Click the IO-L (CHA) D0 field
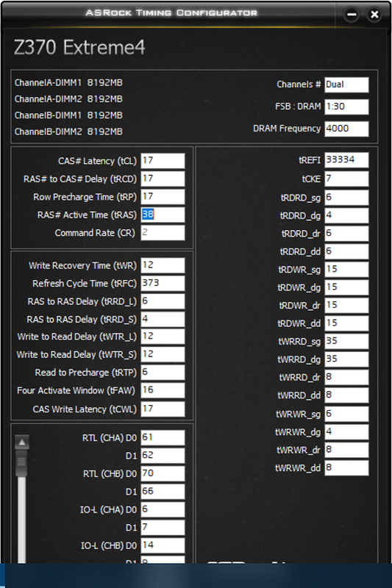Screen dimensions: 392x588 [163, 509]
